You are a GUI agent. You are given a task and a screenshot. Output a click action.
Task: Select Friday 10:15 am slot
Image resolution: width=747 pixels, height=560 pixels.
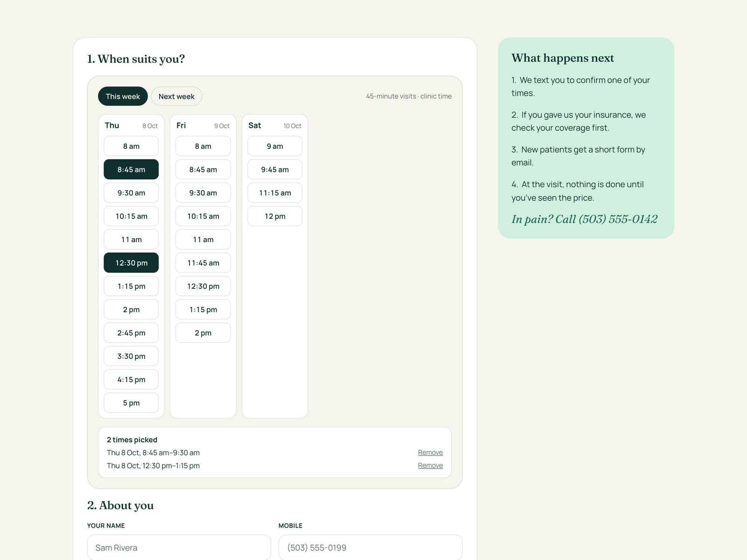click(203, 216)
